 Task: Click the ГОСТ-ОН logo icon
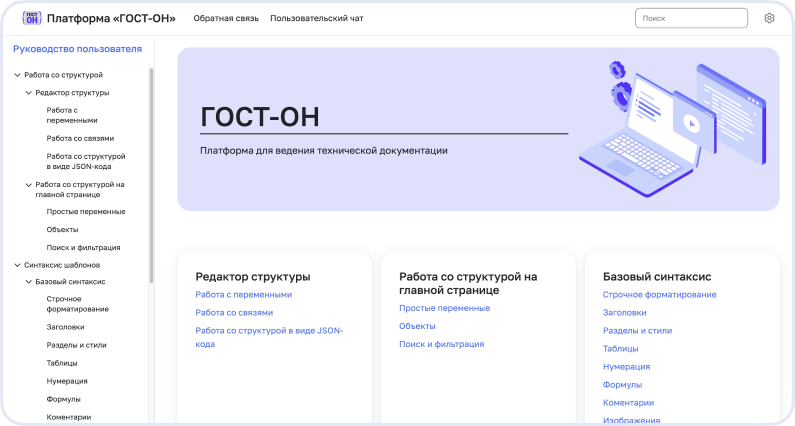tap(31, 18)
